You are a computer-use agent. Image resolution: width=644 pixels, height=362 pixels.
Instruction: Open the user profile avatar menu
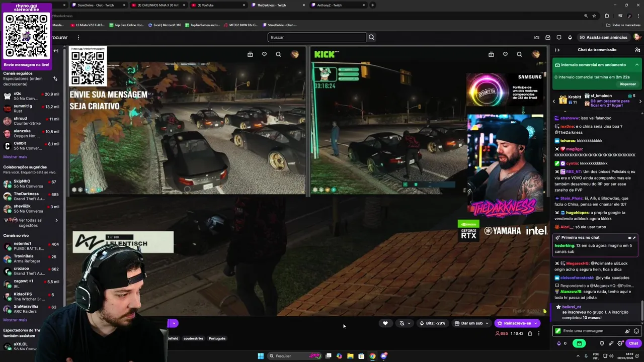click(x=637, y=37)
